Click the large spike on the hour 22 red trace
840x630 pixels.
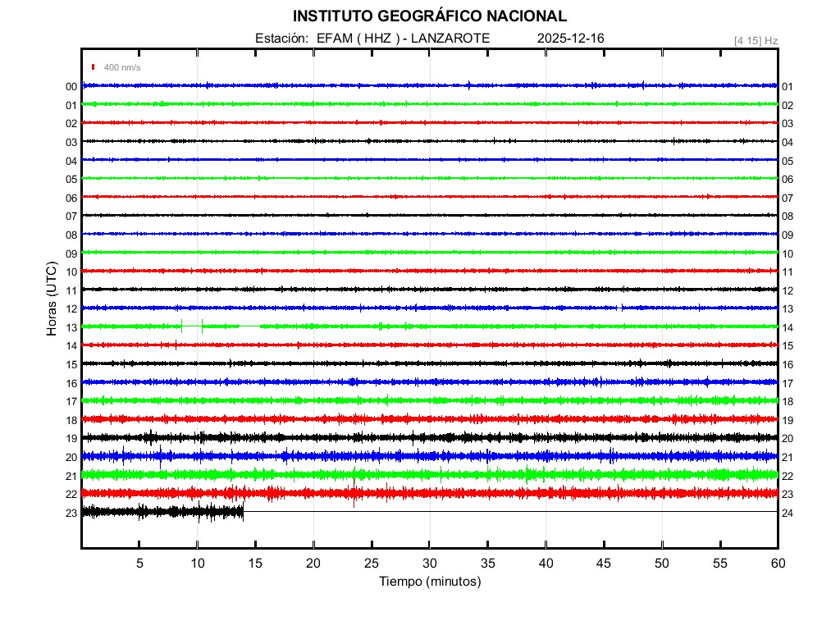[x=354, y=492]
